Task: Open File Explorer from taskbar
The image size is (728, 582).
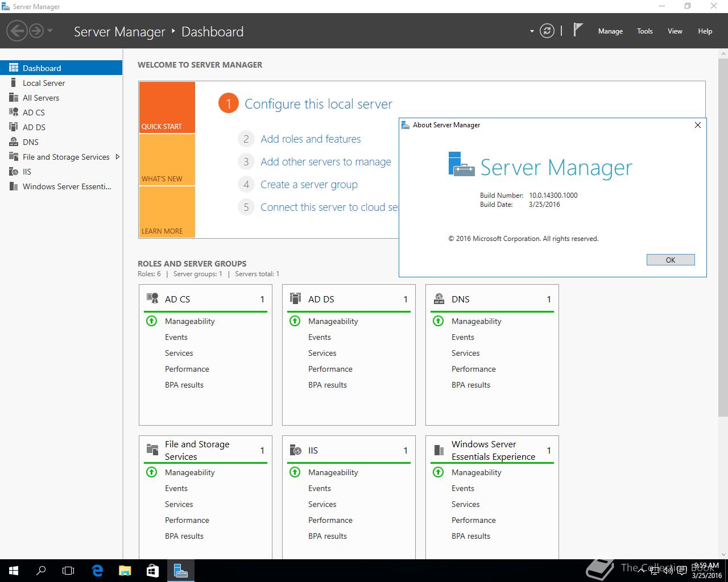Action: tap(125, 571)
